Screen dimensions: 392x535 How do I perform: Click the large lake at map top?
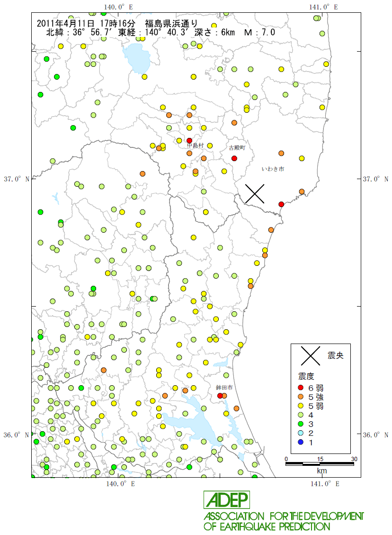136,59
